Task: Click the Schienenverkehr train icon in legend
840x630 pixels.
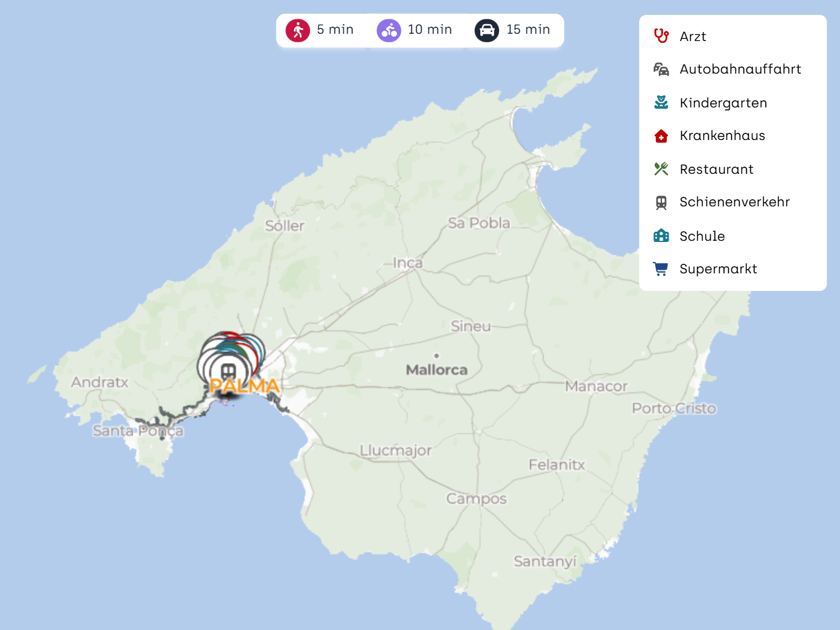Action: [x=661, y=203]
